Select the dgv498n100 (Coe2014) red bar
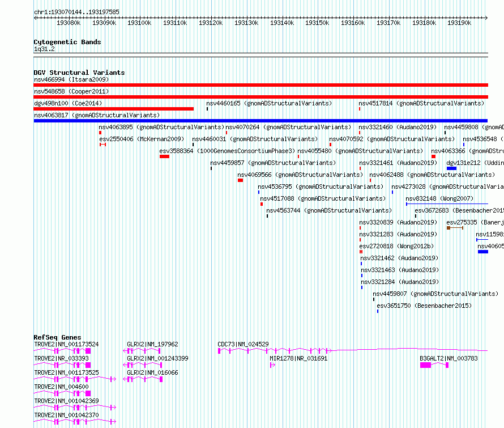Image resolution: width=504 pixels, height=428 pixels. point(113,109)
